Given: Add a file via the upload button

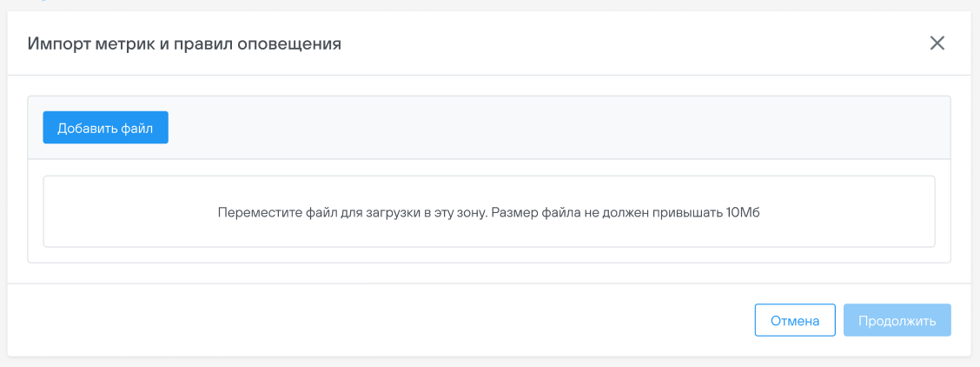Looking at the screenshot, I should (x=105, y=128).
